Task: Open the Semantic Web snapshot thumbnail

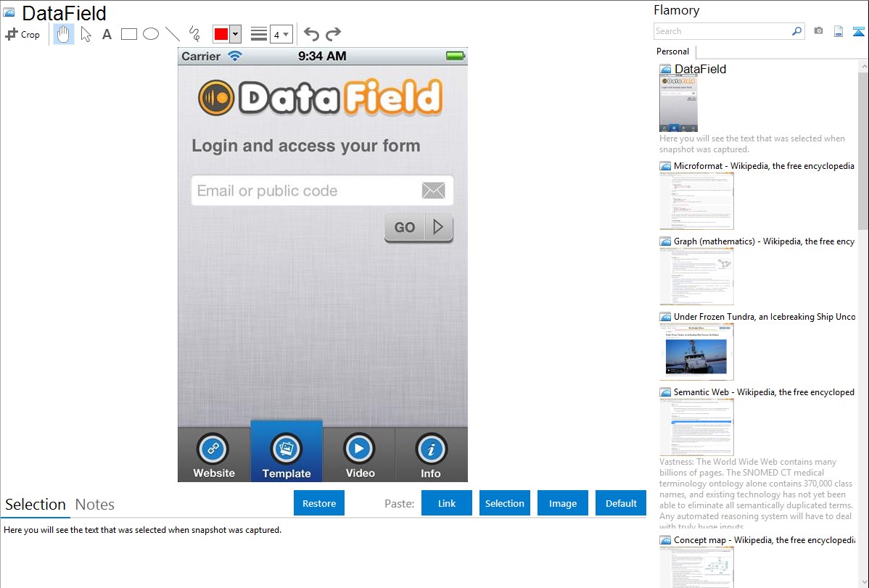Action: 696,427
